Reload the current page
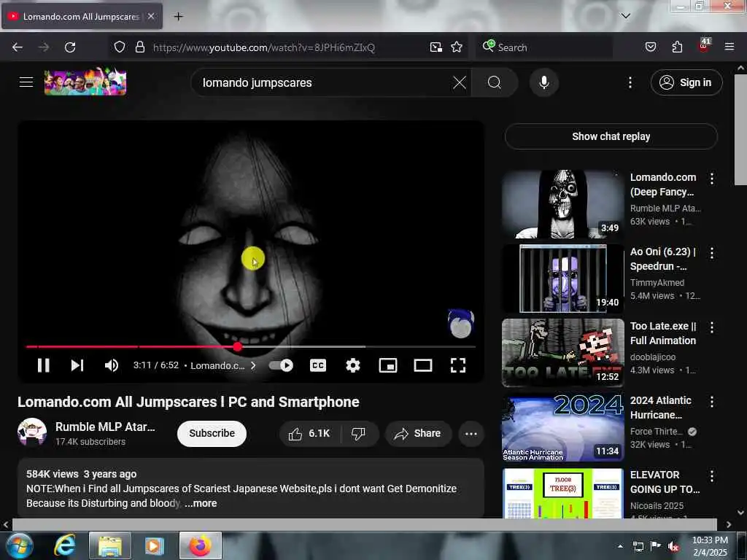747x560 pixels. [70, 47]
